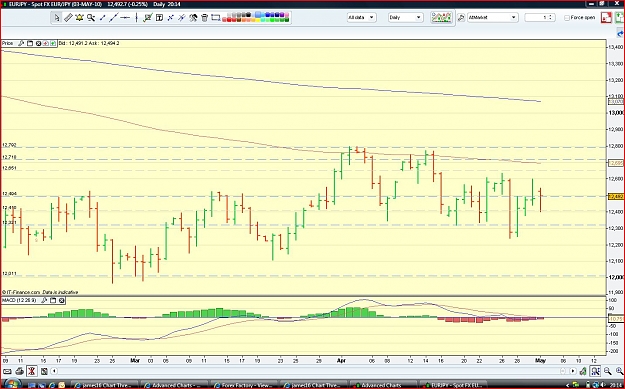Open the AtMarket order type dropdown

point(493,18)
